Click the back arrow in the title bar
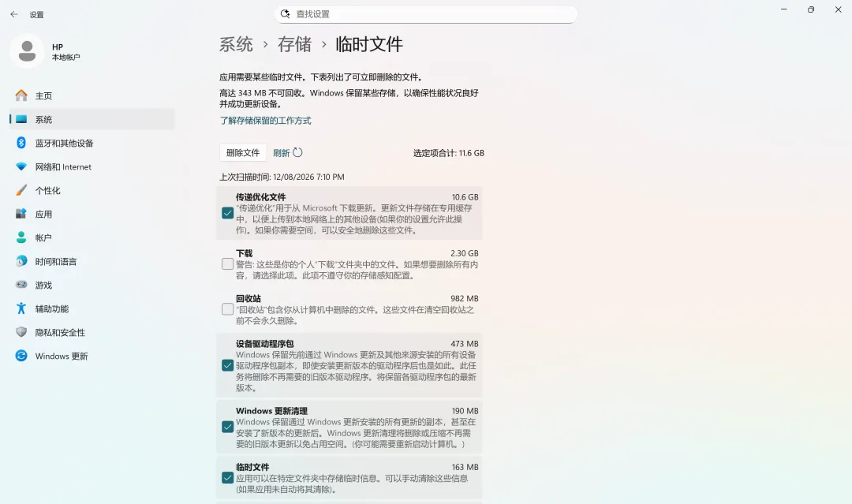 14,15
